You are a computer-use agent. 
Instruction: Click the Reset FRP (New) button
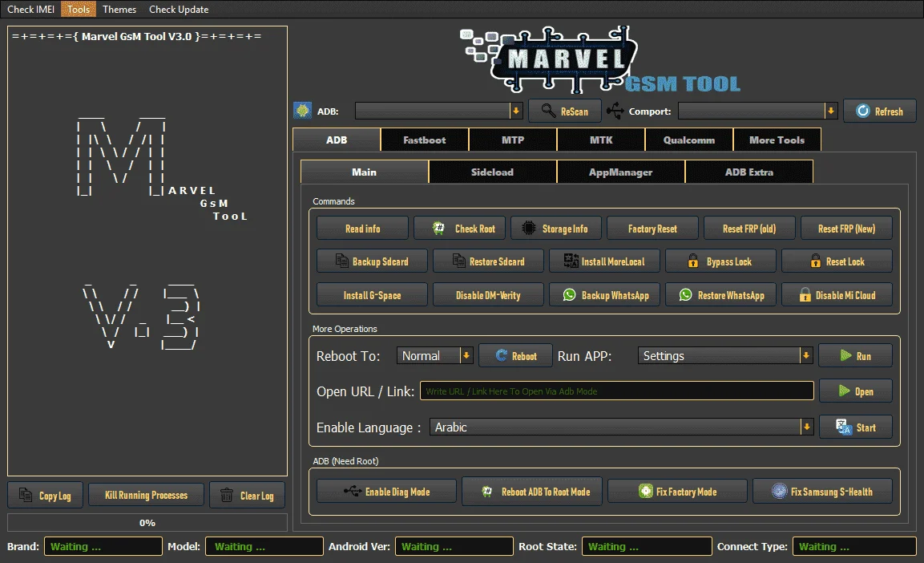[846, 228]
